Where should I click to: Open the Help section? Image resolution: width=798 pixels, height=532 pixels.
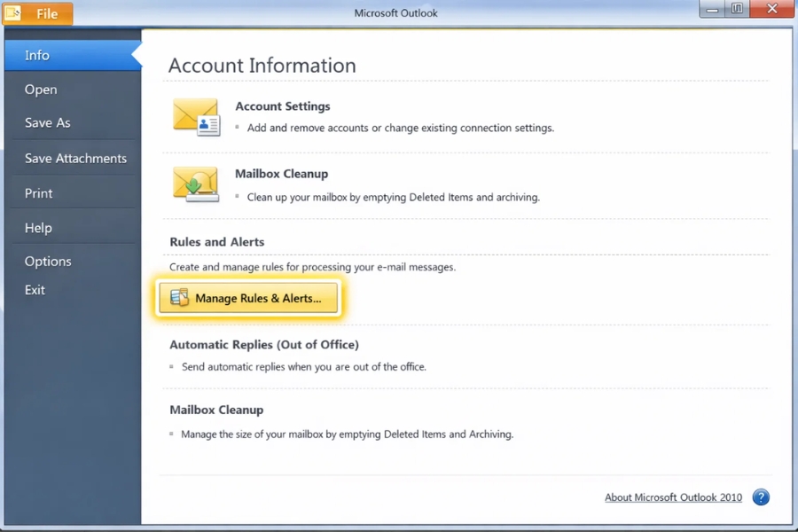tap(38, 227)
